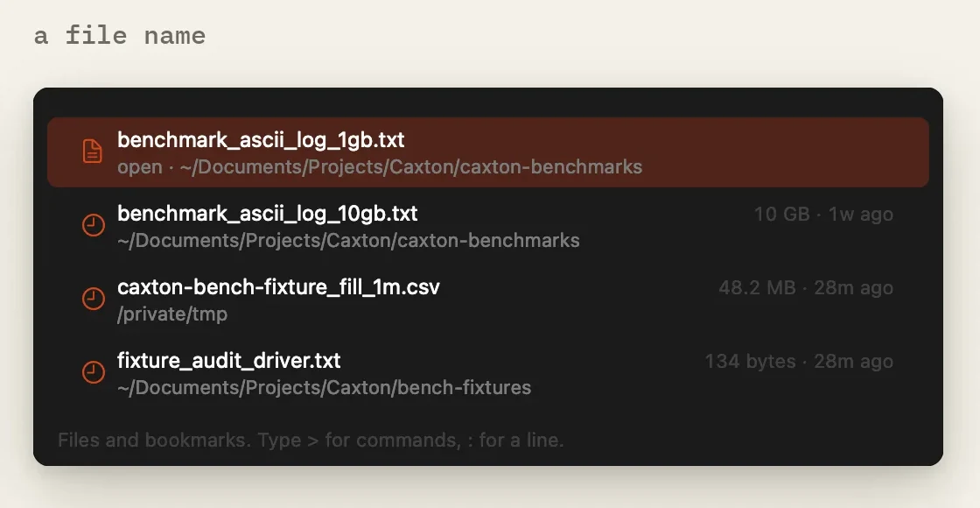Open benchmark_ascii_log_1gb.txt result

[488, 152]
